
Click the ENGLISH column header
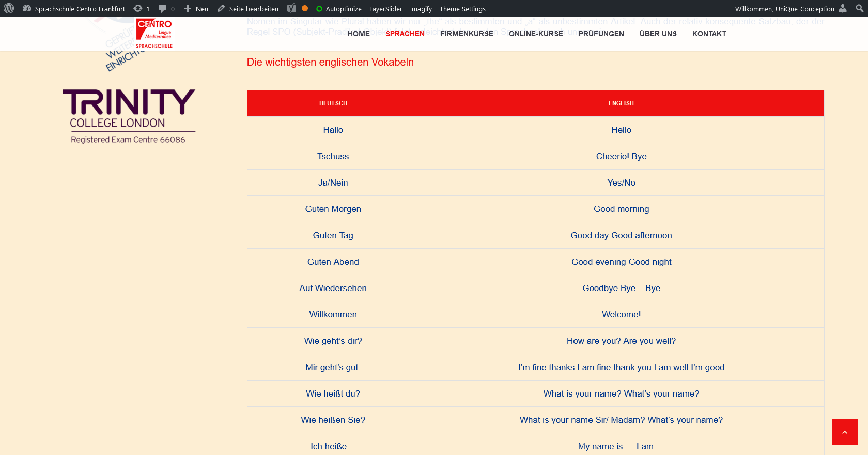621,103
